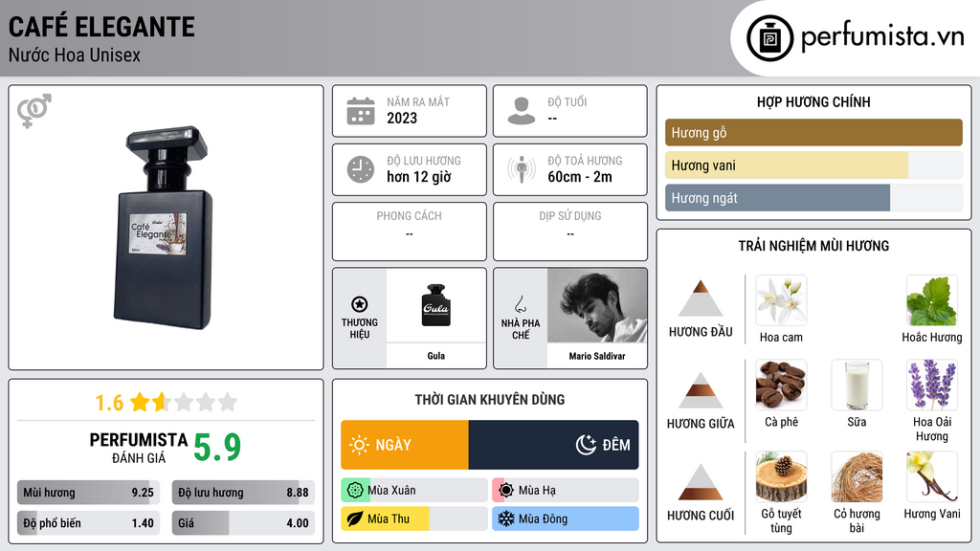Select the ĐÊM nighttime segment
980x551 pixels.
554,445
